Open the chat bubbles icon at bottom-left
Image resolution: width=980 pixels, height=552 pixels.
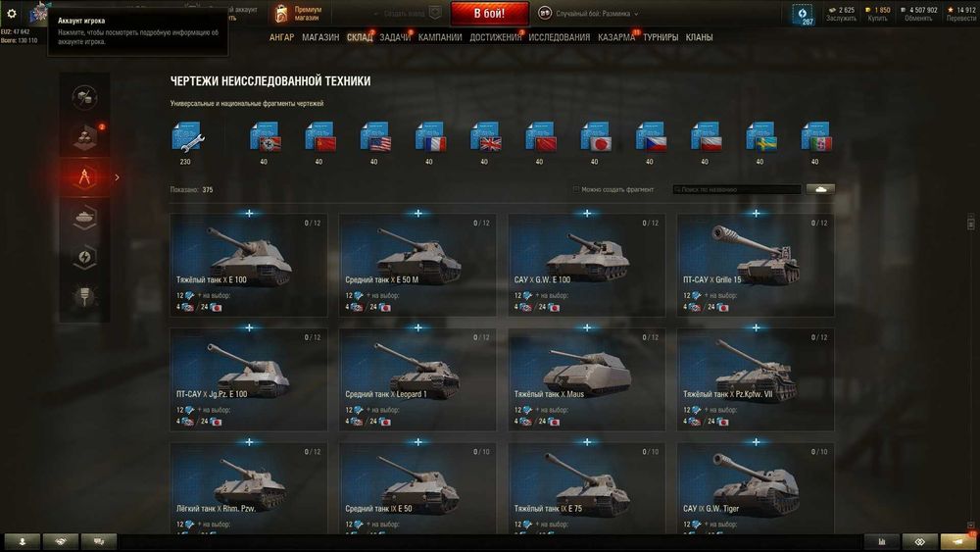point(99,541)
